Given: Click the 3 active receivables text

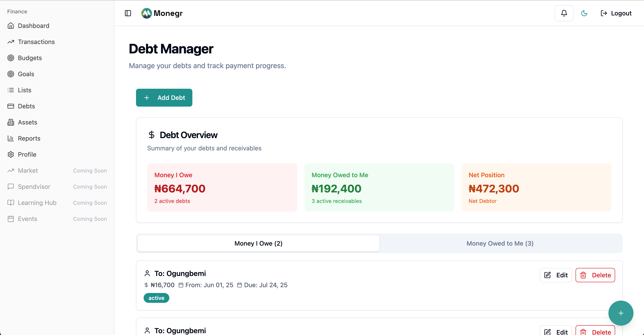Looking at the screenshot, I should (x=336, y=201).
